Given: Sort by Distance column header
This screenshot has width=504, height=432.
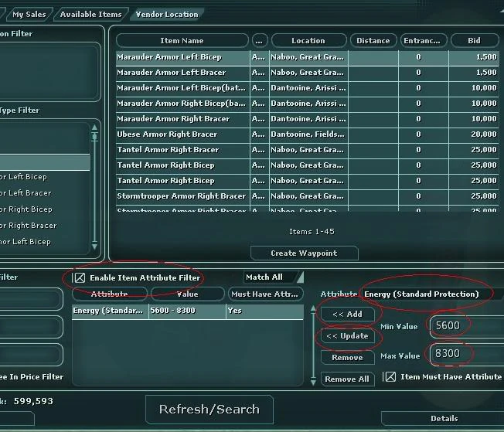Looking at the screenshot, I should coord(373,41).
